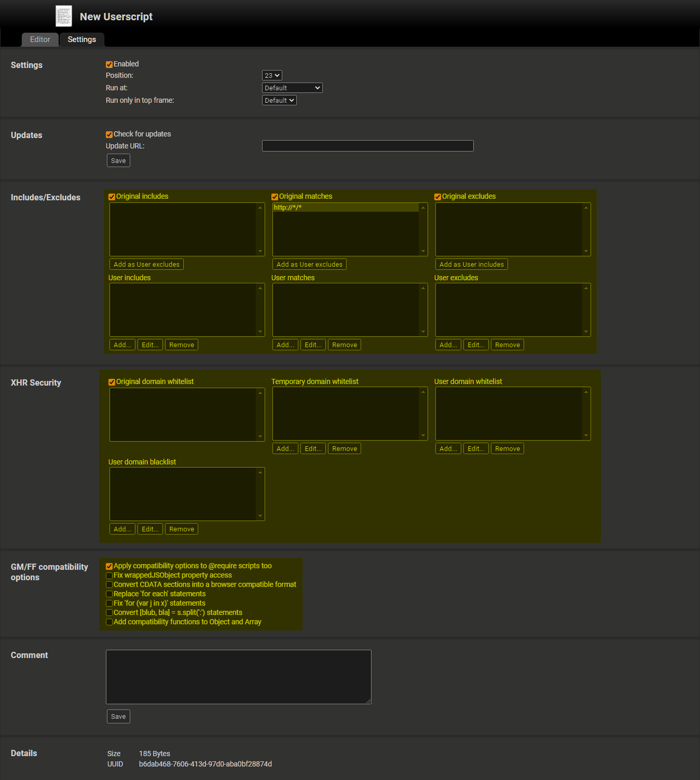Disable the Enabled checkbox

click(109, 64)
